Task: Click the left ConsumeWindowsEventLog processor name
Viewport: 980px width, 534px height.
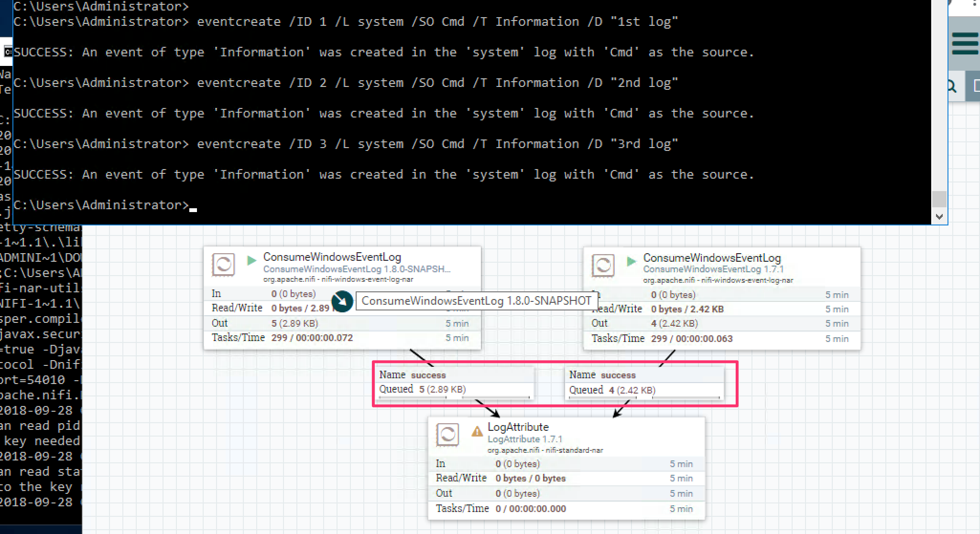Action: [332, 257]
